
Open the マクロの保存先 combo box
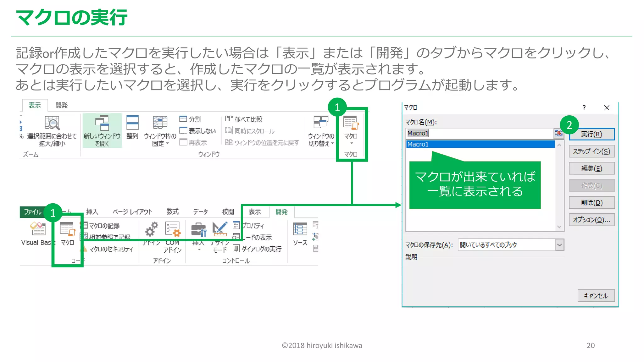pyautogui.click(x=511, y=245)
